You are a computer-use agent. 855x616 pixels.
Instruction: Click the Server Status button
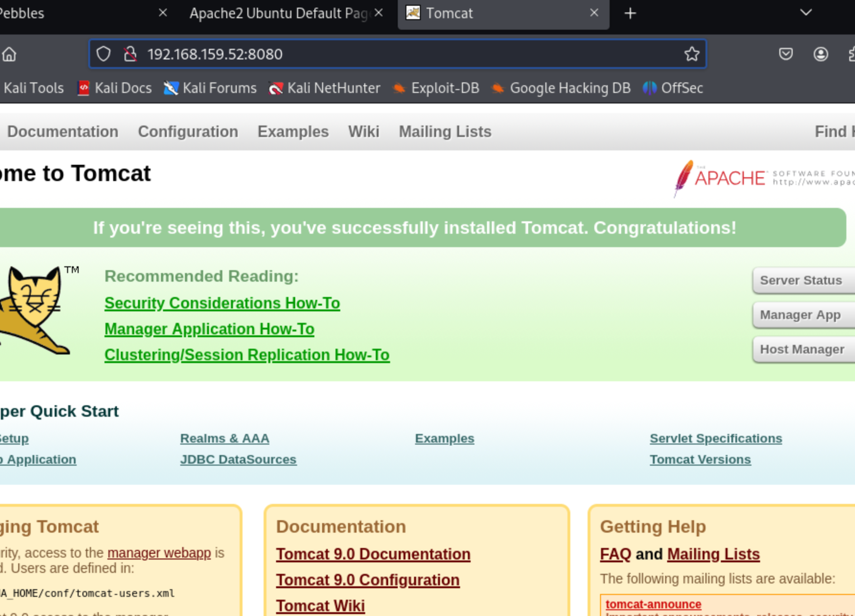click(804, 280)
